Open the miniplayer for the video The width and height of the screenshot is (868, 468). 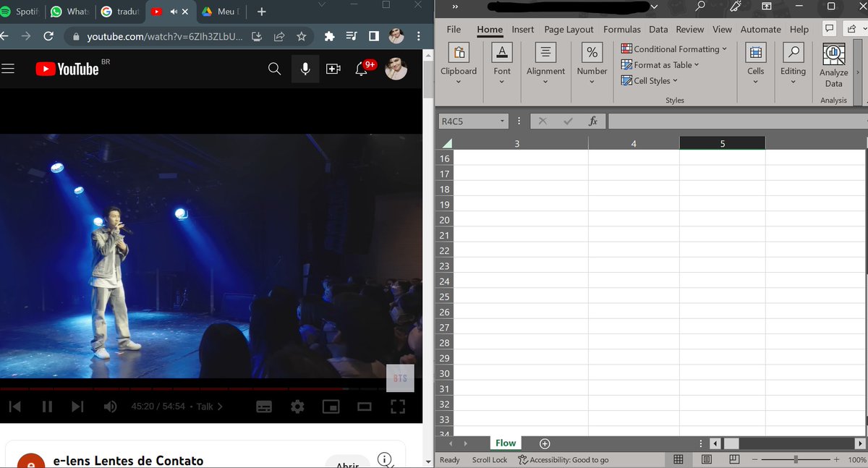pyautogui.click(x=331, y=407)
